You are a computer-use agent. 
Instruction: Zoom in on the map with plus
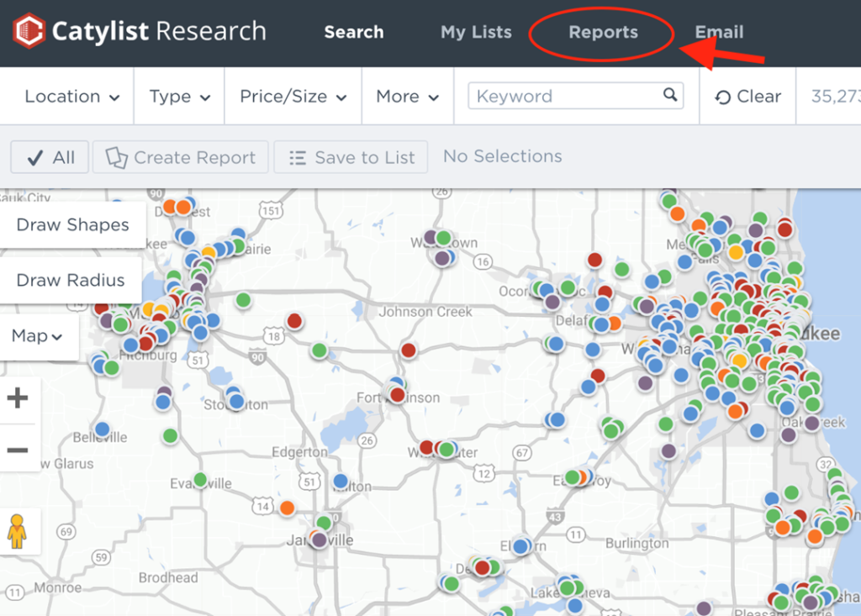[x=18, y=398]
